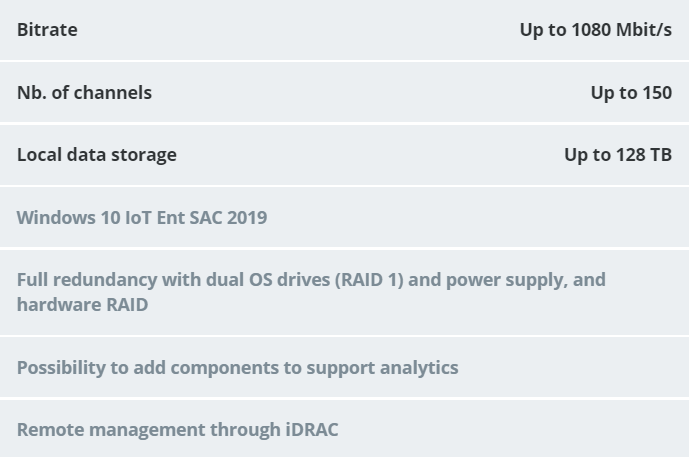Select the 'Up to 150' channels value

tap(630, 92)
